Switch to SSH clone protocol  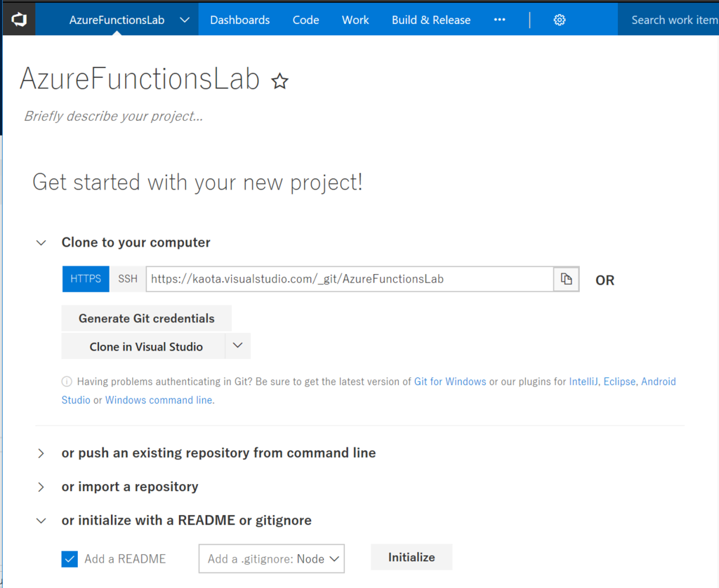pos(128,279)
